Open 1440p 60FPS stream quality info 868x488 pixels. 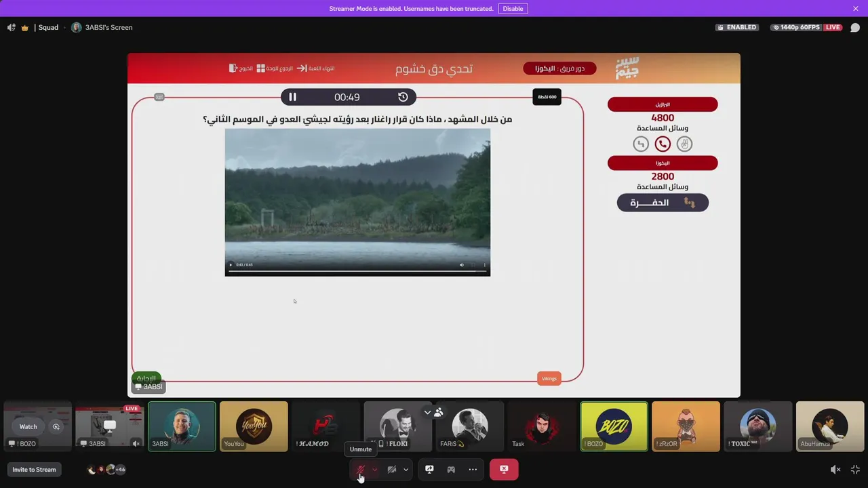796,28
